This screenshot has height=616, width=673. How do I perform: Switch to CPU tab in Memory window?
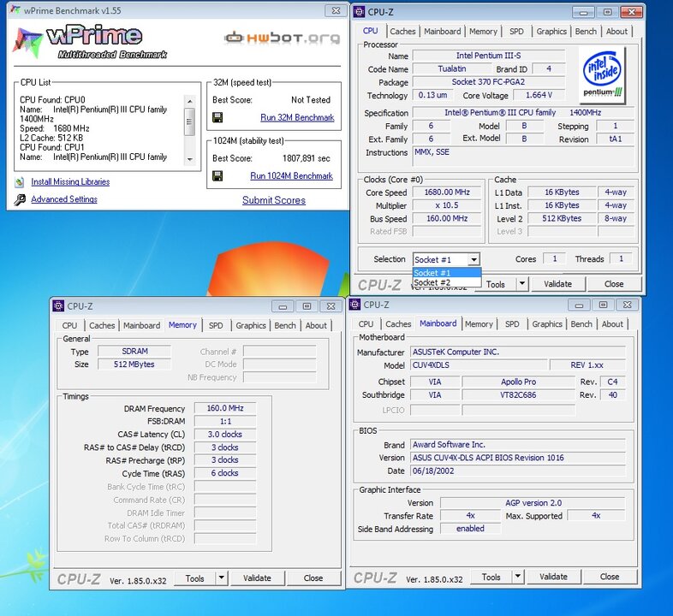point(69,326)
